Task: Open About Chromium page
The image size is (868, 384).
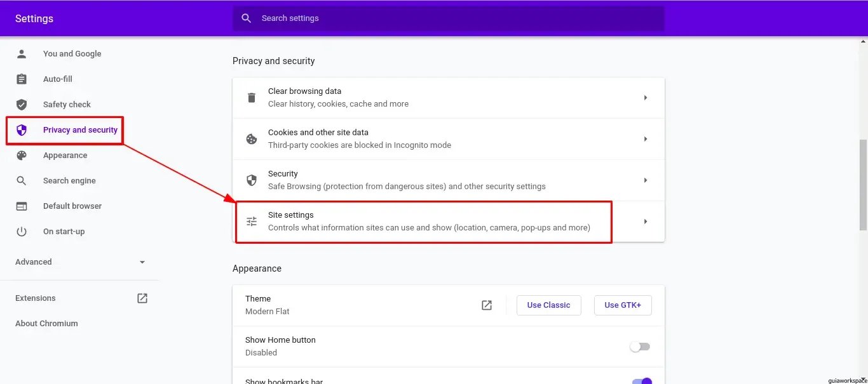Action: [46, 324]
